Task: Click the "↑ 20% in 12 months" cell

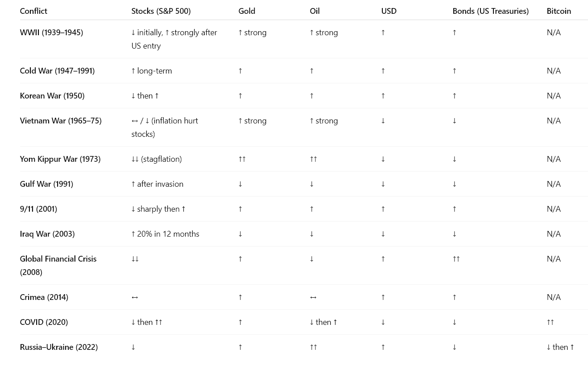Action: pos(165,234)
